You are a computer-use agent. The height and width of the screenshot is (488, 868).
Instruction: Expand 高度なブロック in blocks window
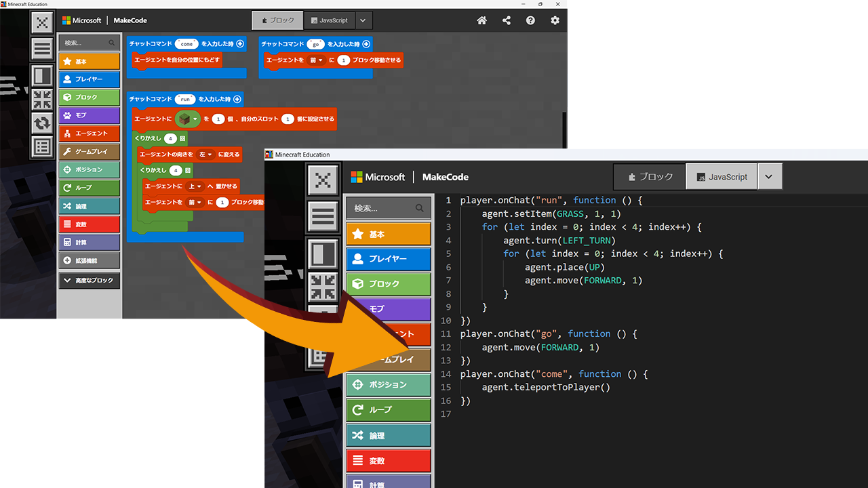[x=89, y=280]
